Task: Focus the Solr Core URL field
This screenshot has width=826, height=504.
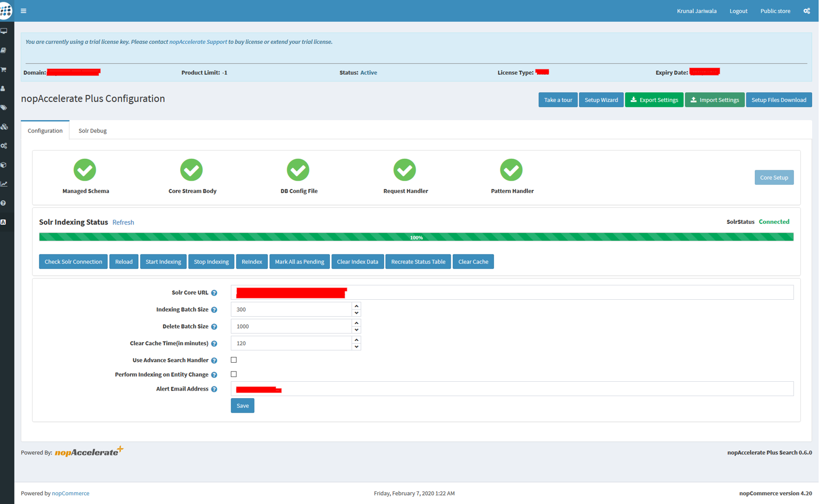Action: point(512,292)
